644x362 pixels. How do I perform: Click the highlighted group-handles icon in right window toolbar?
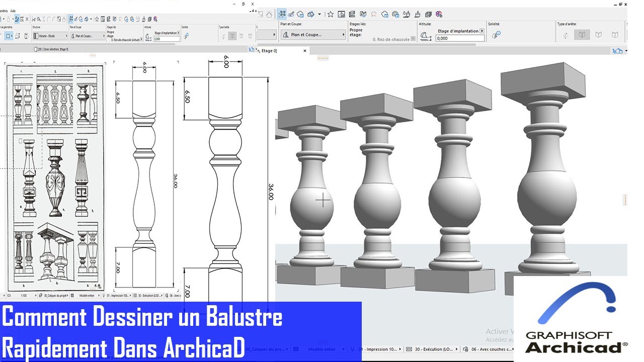tap(282, 14)
